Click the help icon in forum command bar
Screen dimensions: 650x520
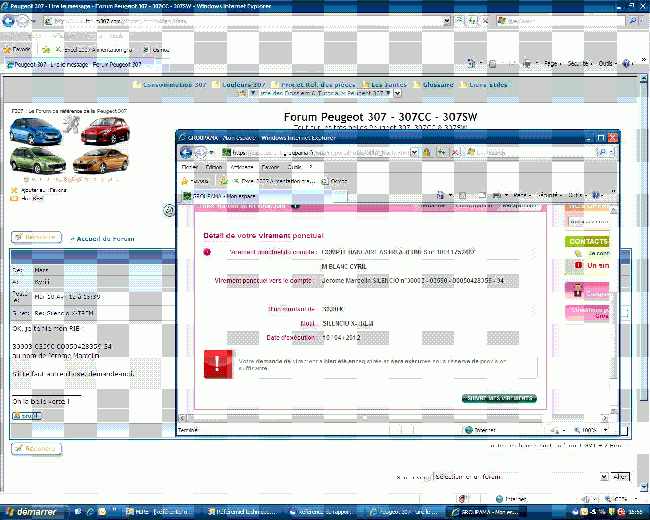pyautogui.click(x=626, y=63)
